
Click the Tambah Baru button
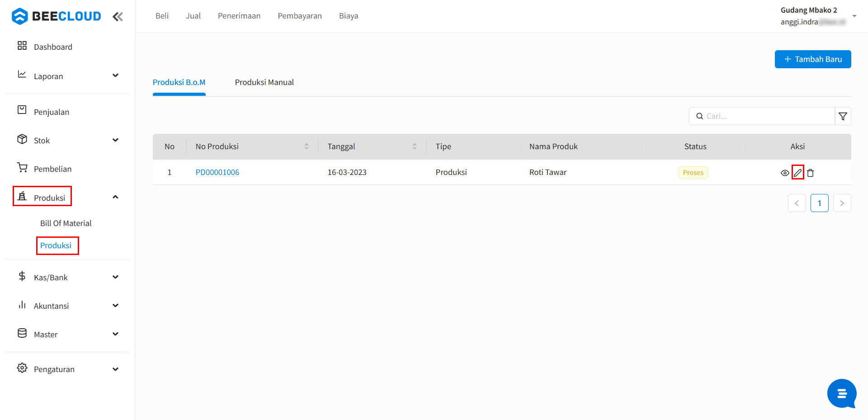pos(812,59)
